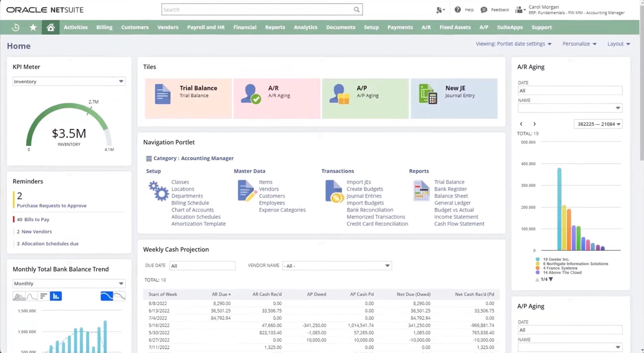Screen dimensions: 644x353
Task: Switch bank trend to area chart
Action: [x=19, y=296]
